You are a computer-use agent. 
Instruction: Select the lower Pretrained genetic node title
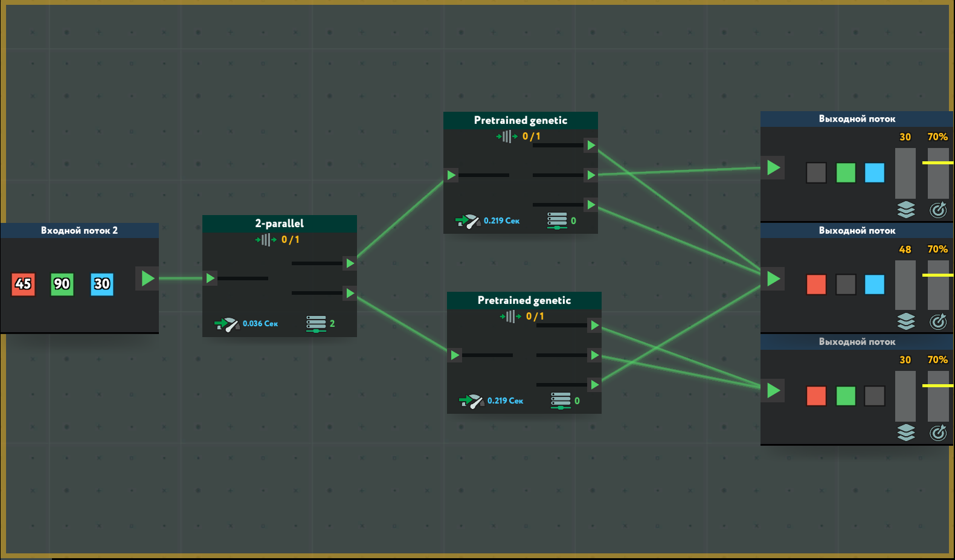pos(524,300)
